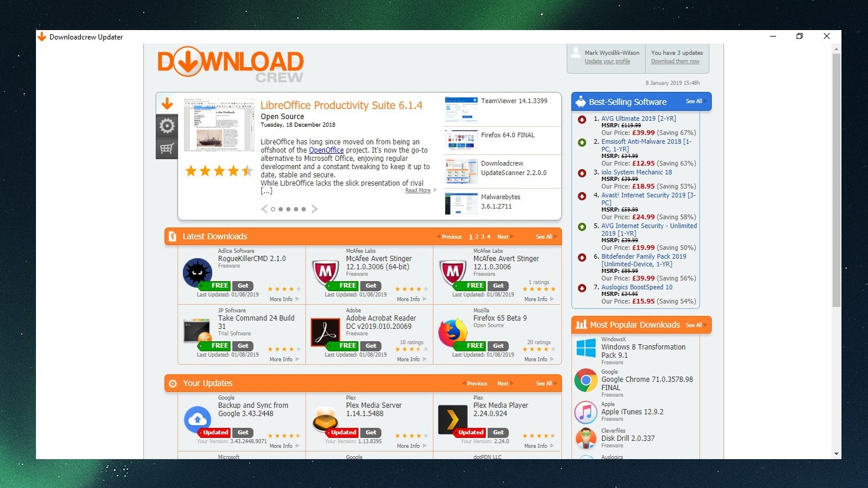The width and height of the screenshot is (868, 488).
Task: Click Get button for Adobe Acrobat Reader
Action: pyautogui.click(x=371, y=346)
